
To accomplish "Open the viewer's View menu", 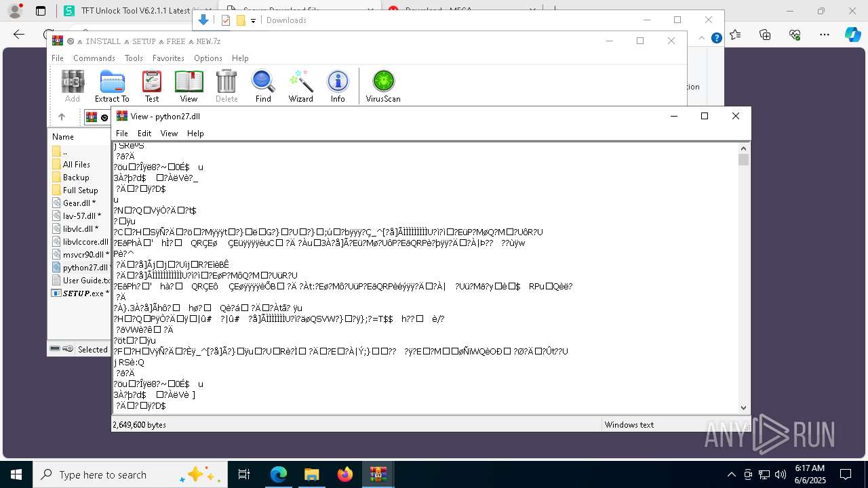I will click(169, 134).
